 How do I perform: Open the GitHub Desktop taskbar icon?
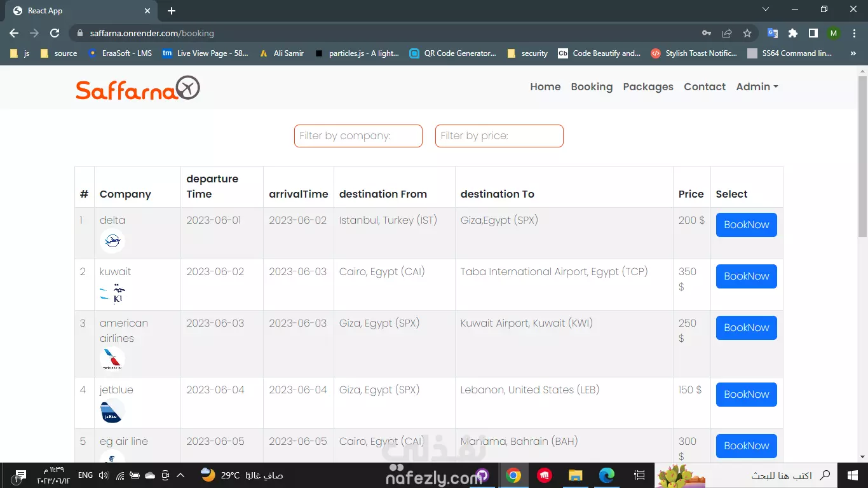[482, 475]
